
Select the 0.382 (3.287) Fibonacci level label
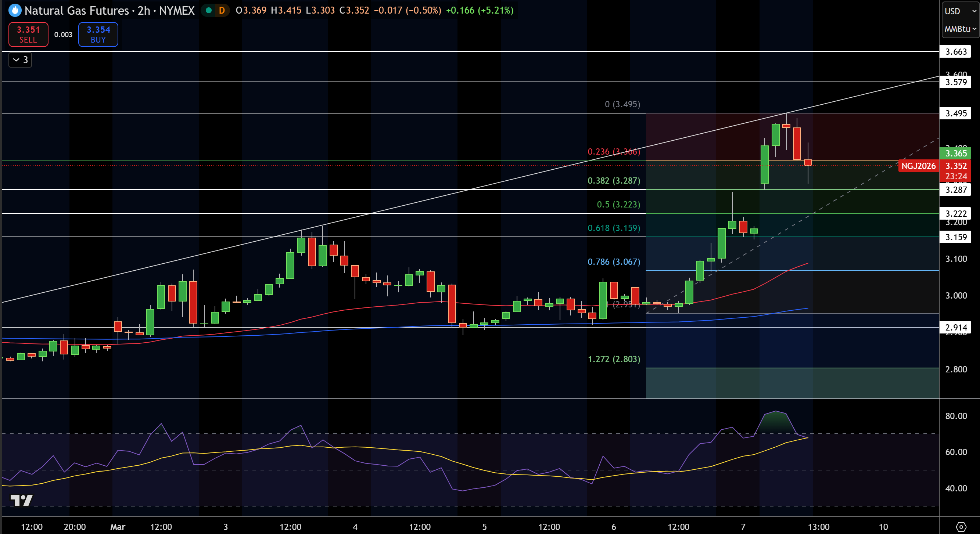point(614,180)
